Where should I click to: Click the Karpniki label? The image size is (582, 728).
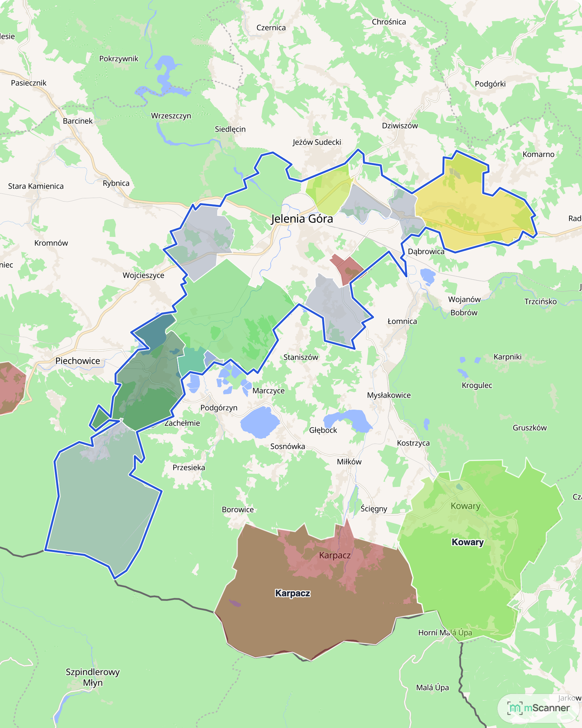click(x=507, y=357)
